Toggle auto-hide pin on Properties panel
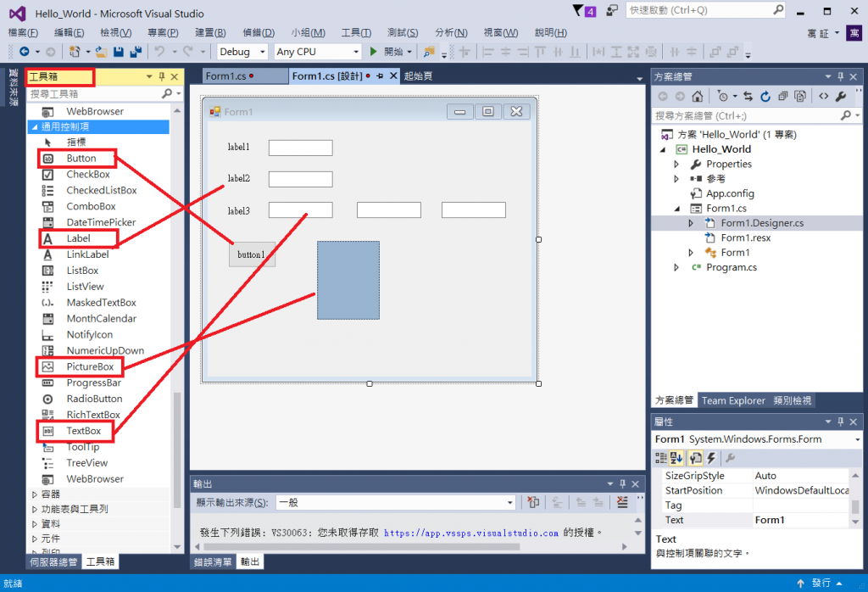This screenshot has height=592, width=868. [840, 422]
